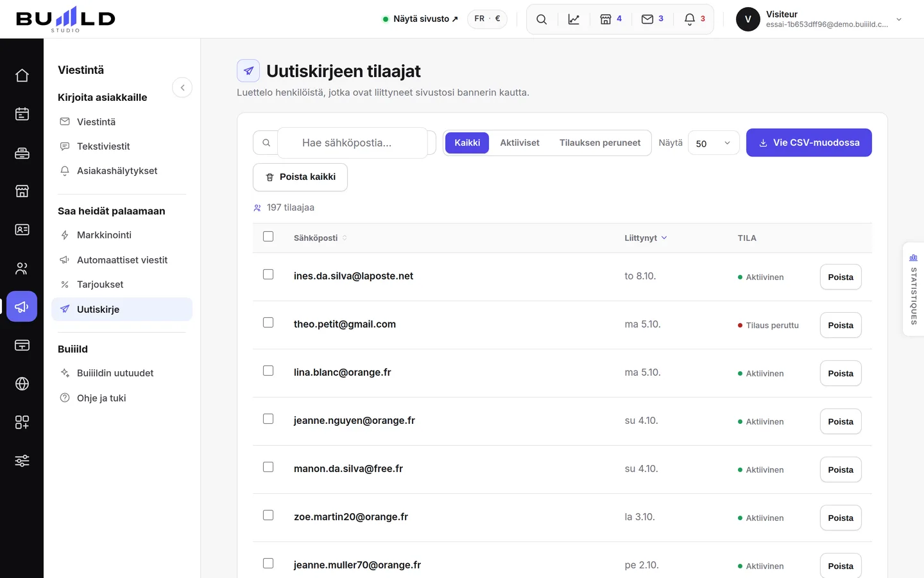Collapse the sidebar with chevron button
This screenshot has width=924, height=578.
182,87
